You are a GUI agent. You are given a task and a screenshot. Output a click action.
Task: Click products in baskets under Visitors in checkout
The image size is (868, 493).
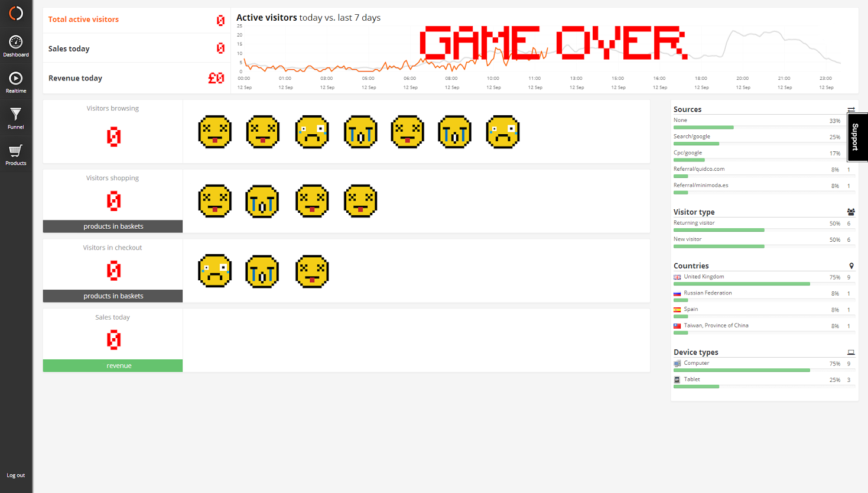pos(113,296)
